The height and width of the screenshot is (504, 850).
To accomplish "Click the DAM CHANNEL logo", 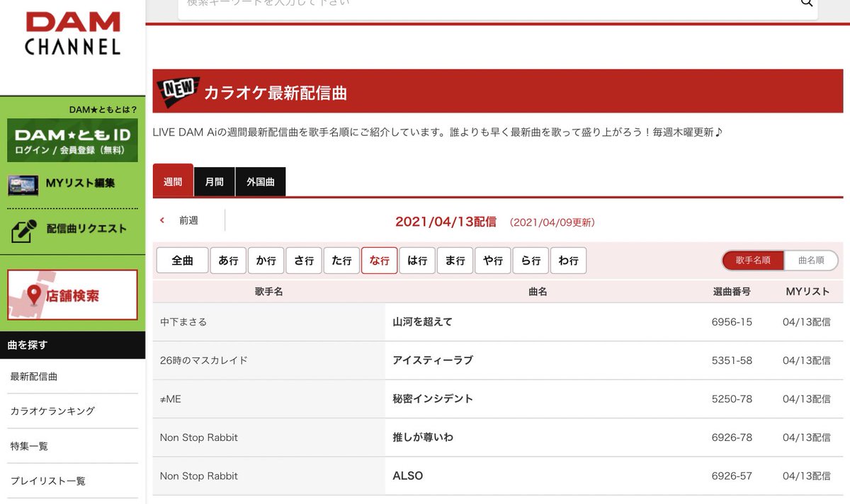I will click(71, 32).
